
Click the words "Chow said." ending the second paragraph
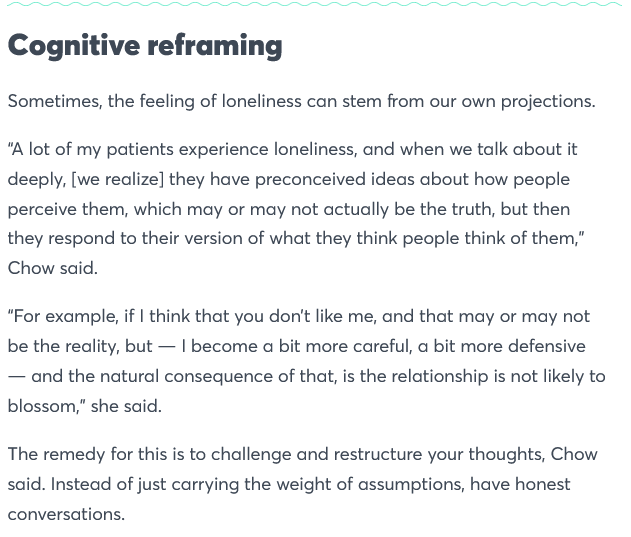click(53, 269)
